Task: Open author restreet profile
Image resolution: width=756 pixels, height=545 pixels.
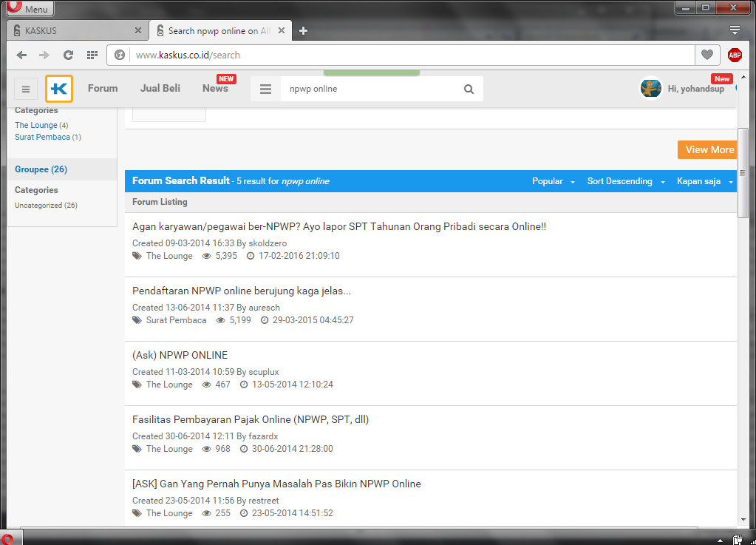Action: 264,501
